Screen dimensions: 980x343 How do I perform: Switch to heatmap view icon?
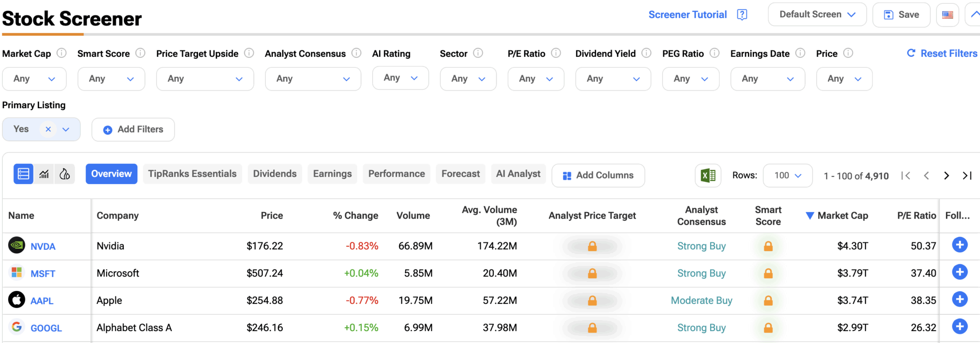pyautogui.click(x=65, y=174)
